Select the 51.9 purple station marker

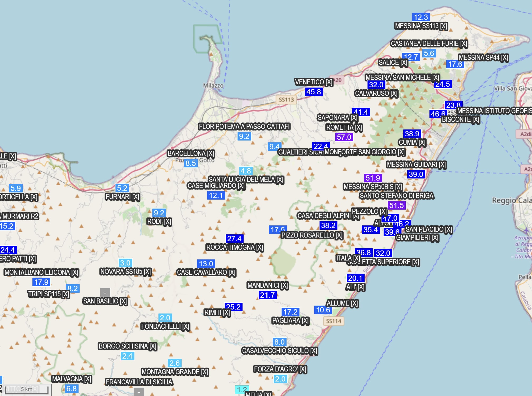click(373, 178)
